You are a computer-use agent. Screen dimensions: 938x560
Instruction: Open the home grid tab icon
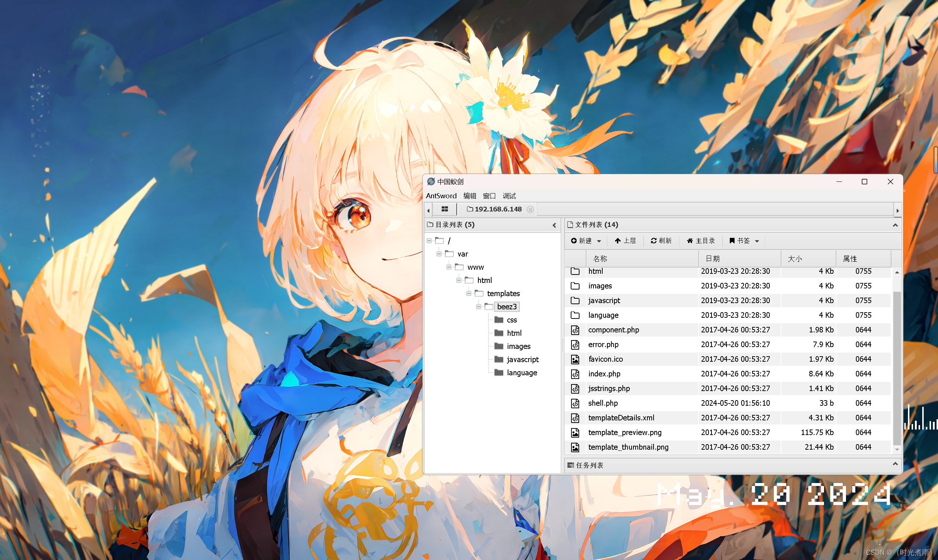point(445,209)
